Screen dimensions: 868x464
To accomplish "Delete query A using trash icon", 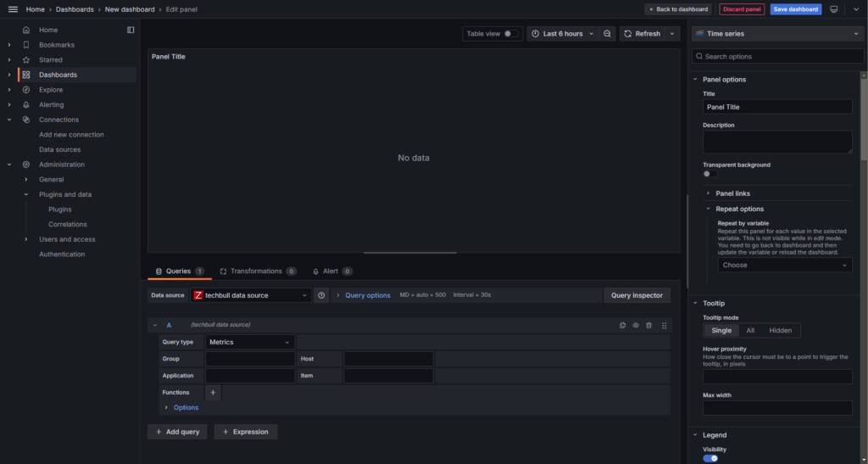I will 649,325.
